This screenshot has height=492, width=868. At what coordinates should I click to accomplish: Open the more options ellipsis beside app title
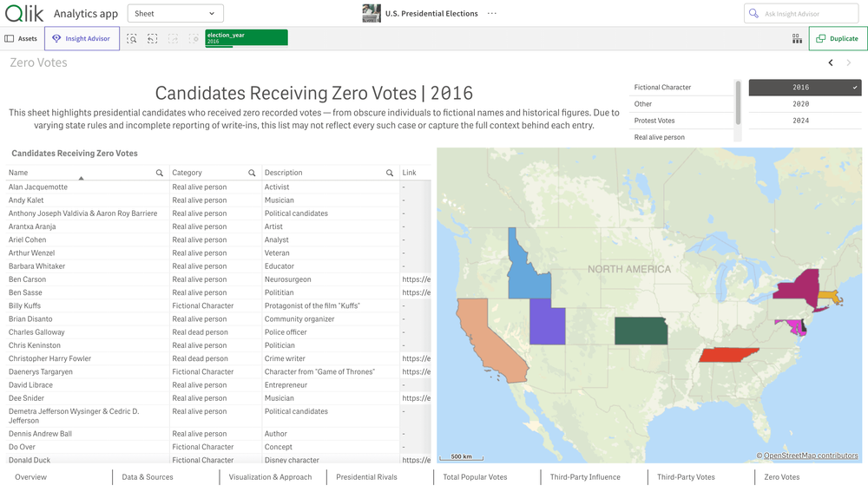[492, 14]
